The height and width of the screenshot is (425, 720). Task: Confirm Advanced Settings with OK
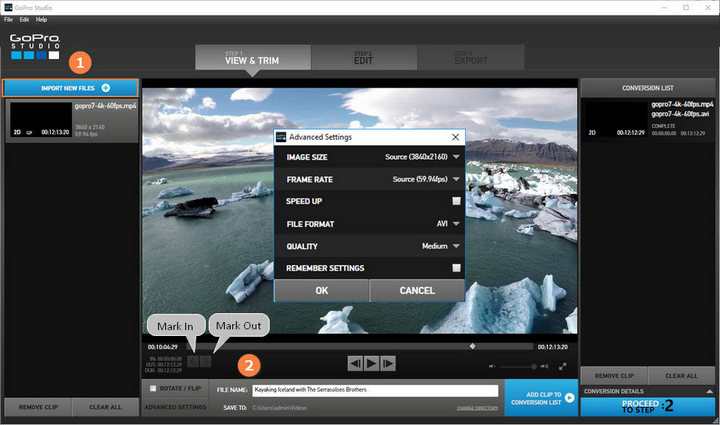[321, 290]
